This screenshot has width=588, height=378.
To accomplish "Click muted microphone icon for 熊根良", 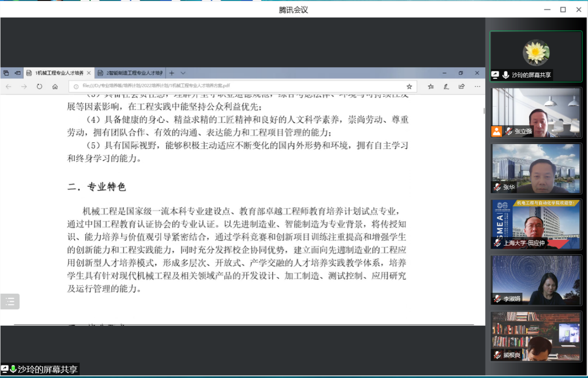I will click(497, 355).
